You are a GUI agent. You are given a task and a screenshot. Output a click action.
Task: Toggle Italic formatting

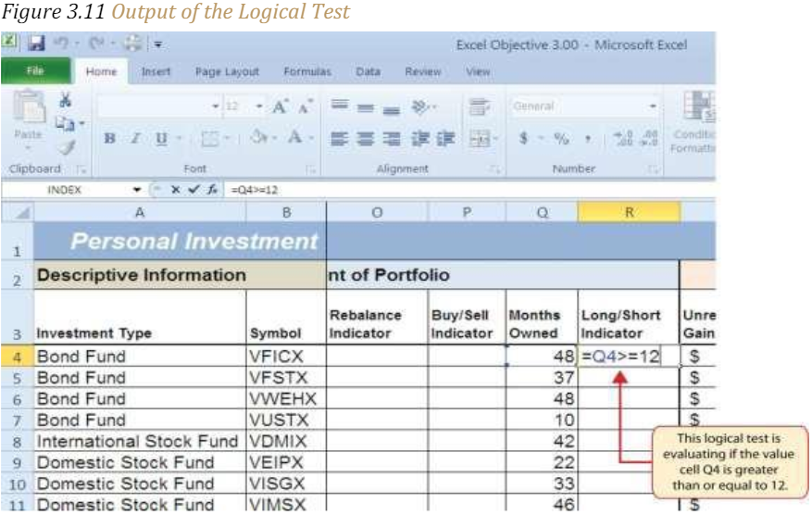coord(135,138)
